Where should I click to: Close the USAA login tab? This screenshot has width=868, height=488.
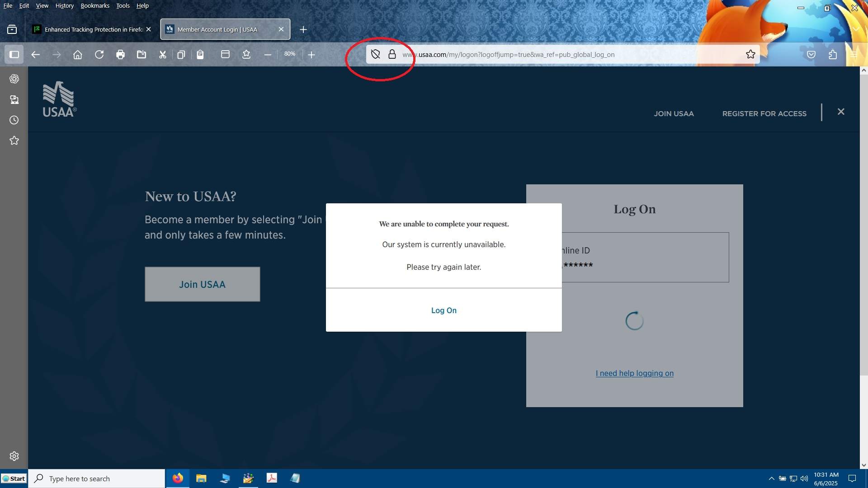(x=281, y=29)
